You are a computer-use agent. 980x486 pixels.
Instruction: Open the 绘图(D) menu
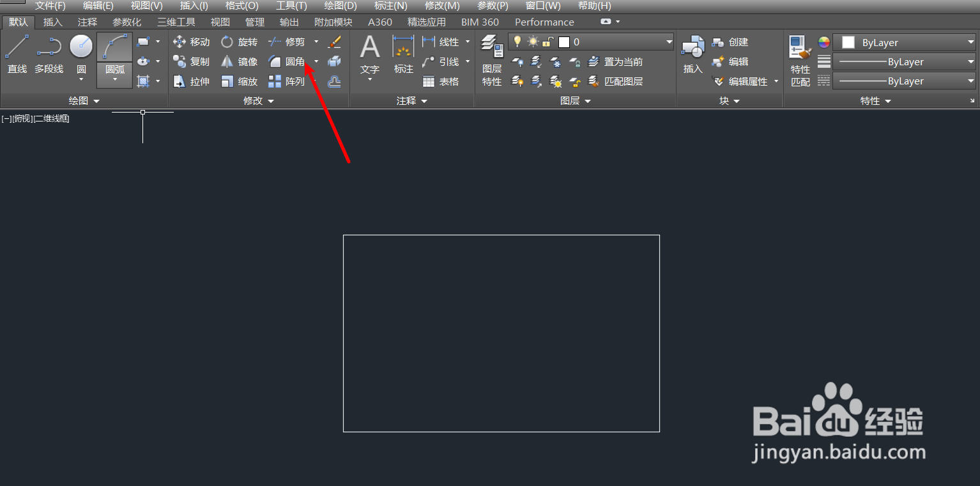(341, 6)
